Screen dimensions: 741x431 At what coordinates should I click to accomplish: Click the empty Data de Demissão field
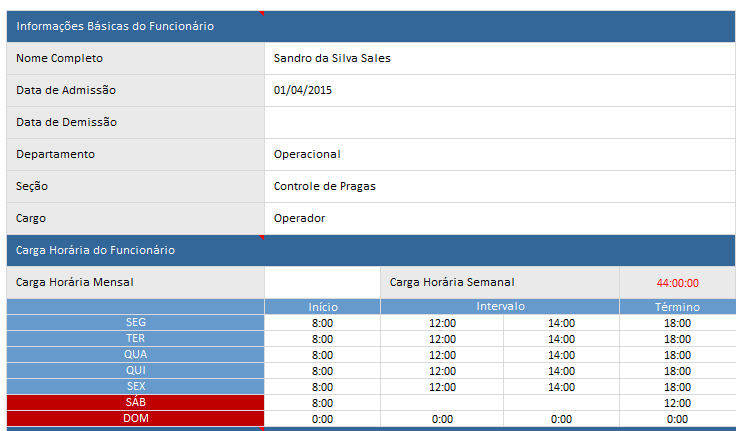coord(499,122)
